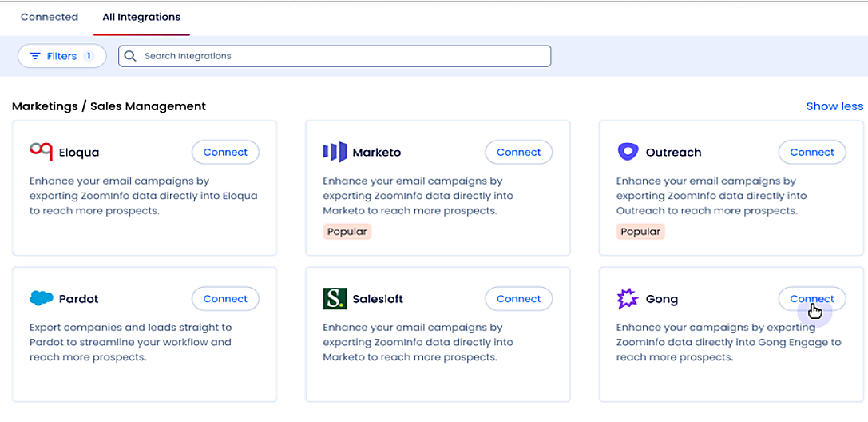Focus the Search Integrations field
Image resolution: width=868 pixels, height=422 pixels.
click(x=335, y=56)
